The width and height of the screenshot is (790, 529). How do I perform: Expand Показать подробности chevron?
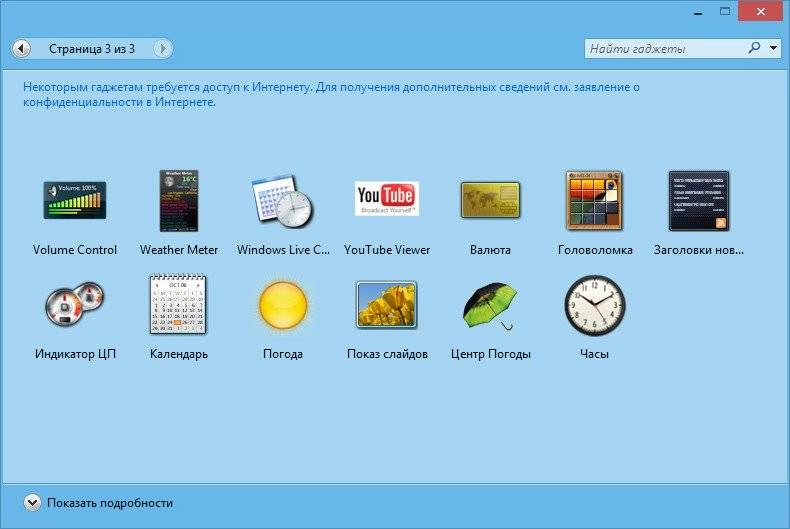pos(32,502)
